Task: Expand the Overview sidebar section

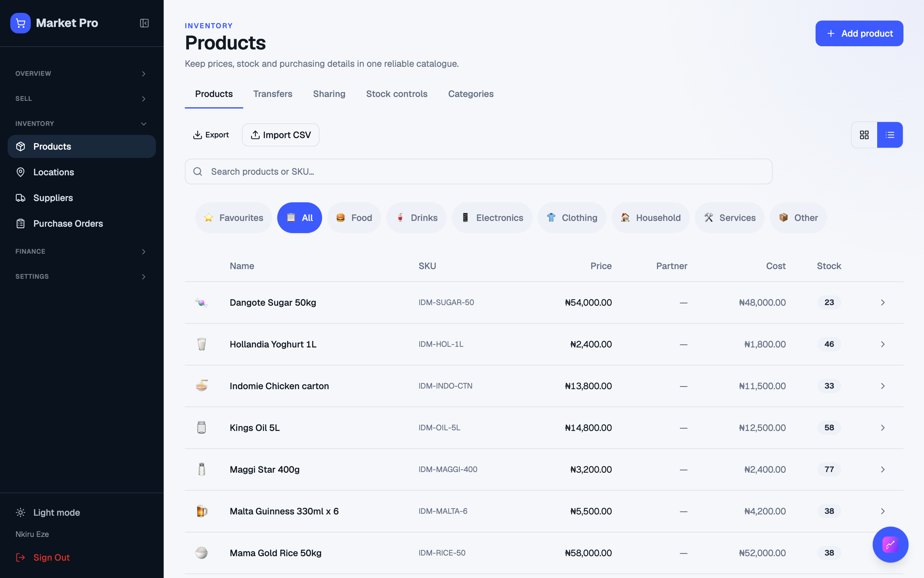Action: (81, 74)
